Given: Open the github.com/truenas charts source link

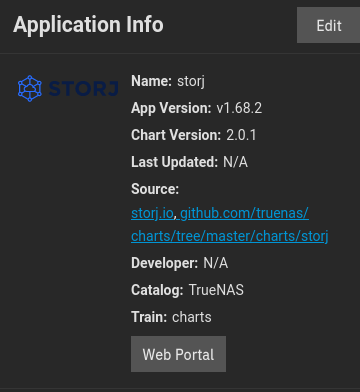Looking at the screenshot, I should (230, 225).
